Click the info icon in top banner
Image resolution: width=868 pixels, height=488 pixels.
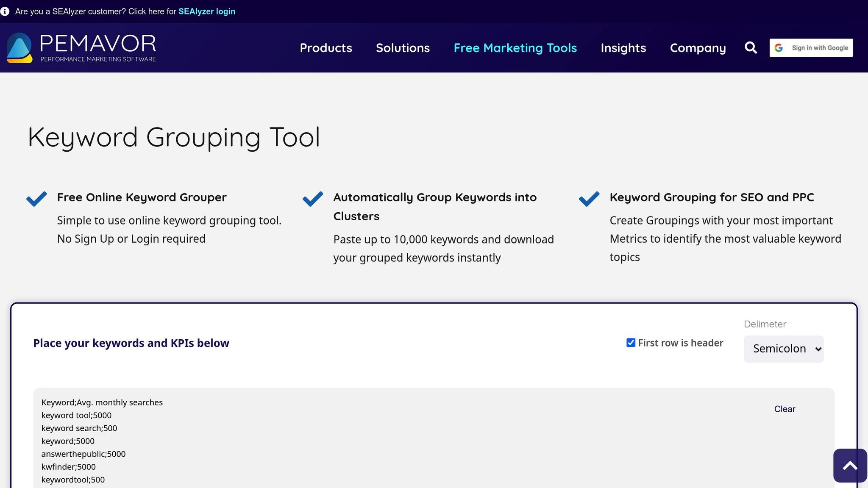[x=5, y=11]
